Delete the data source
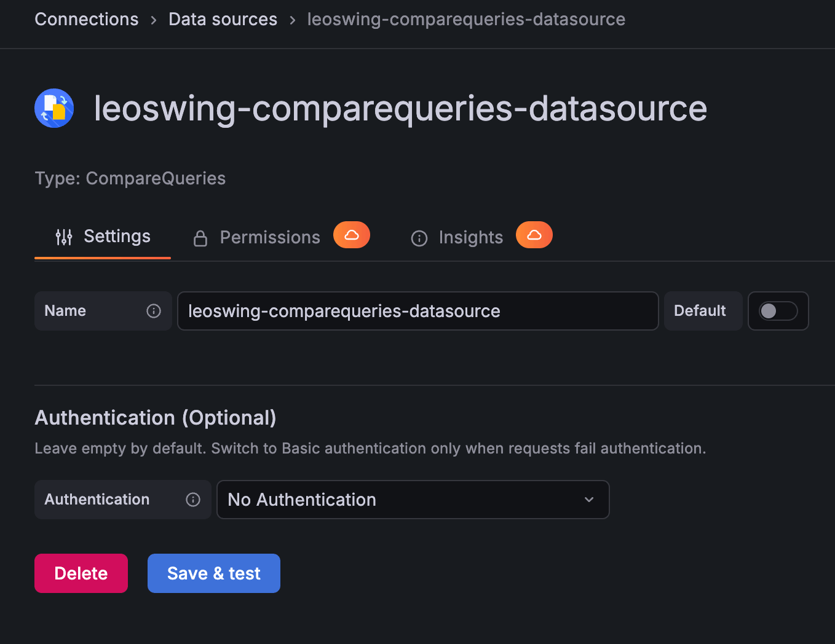The width and height of the screenshot is (835, 644). coord(81,573)
